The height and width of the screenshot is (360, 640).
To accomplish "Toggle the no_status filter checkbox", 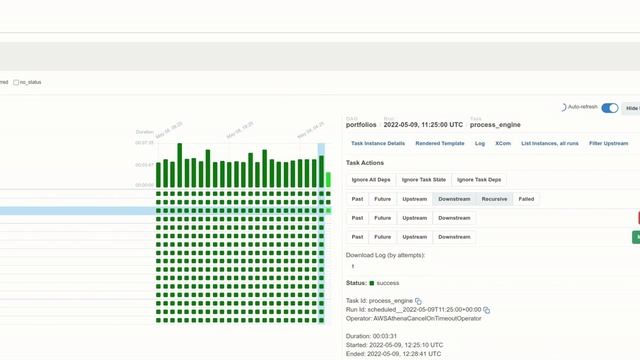I will point(16,82).
